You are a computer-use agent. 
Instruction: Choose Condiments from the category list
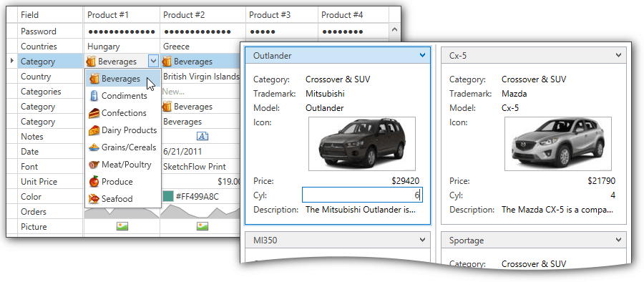[122, 96]
